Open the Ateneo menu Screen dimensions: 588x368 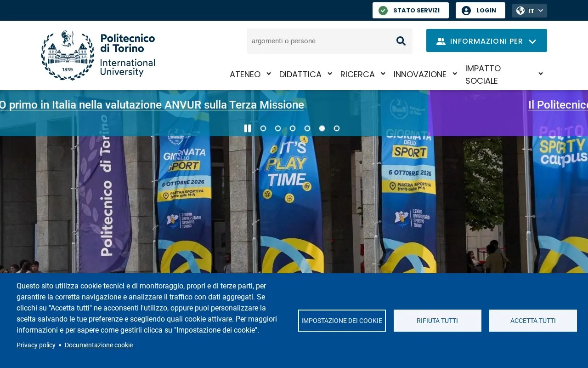click(245, 75)
